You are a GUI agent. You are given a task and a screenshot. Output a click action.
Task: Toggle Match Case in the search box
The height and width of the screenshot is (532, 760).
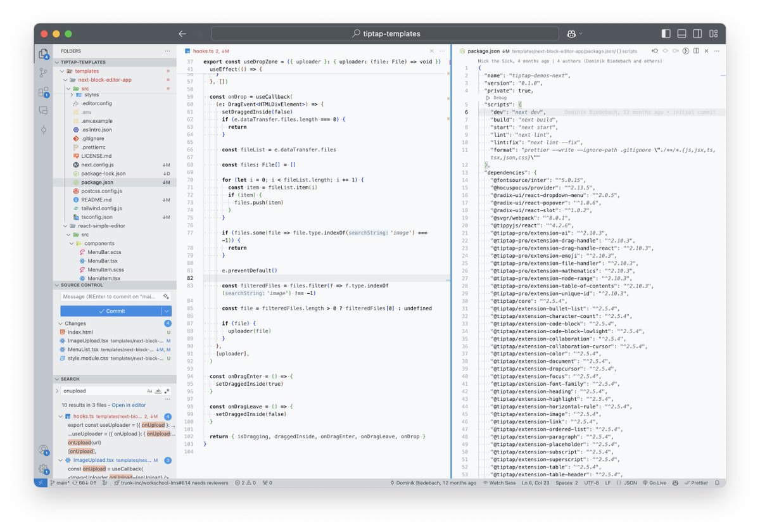pos(150,391)
